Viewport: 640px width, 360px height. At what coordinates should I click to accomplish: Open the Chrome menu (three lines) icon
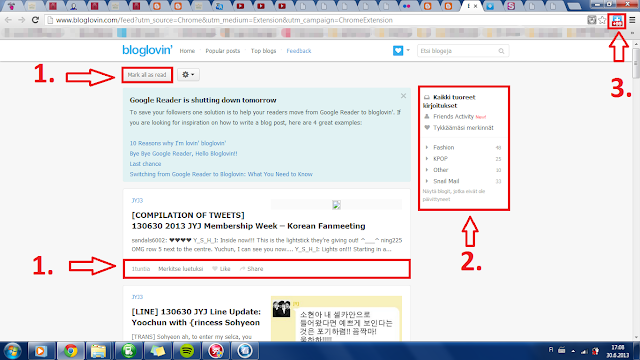pos(632,20)
